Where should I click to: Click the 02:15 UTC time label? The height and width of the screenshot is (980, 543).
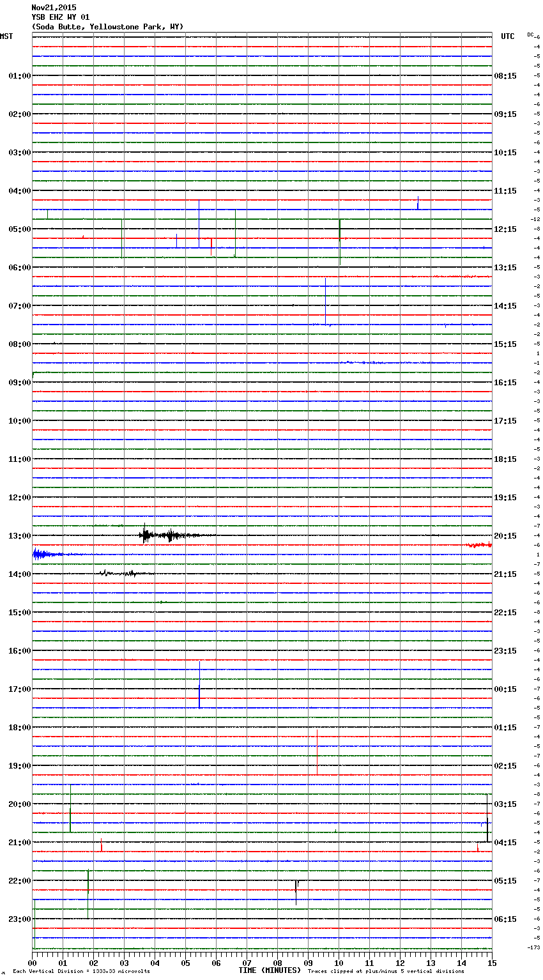[x=505, y=766]
